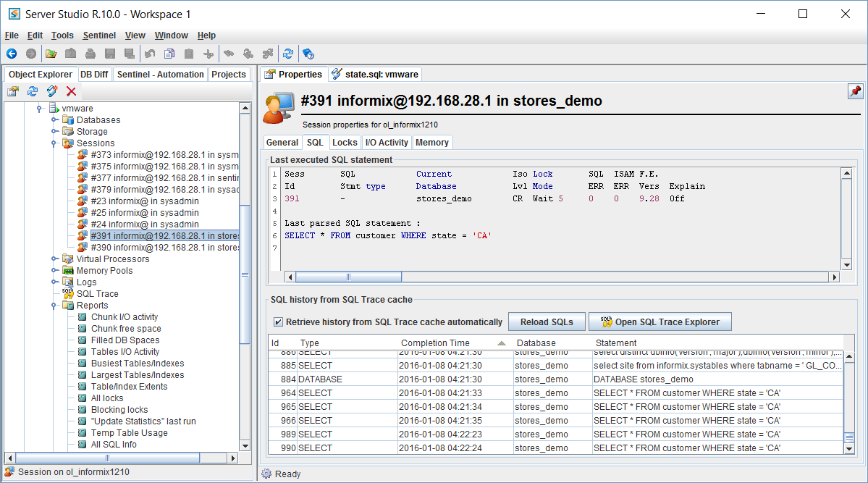
Task: Click the Open folder toolbar icon
Action: click(x=51, y=54)
